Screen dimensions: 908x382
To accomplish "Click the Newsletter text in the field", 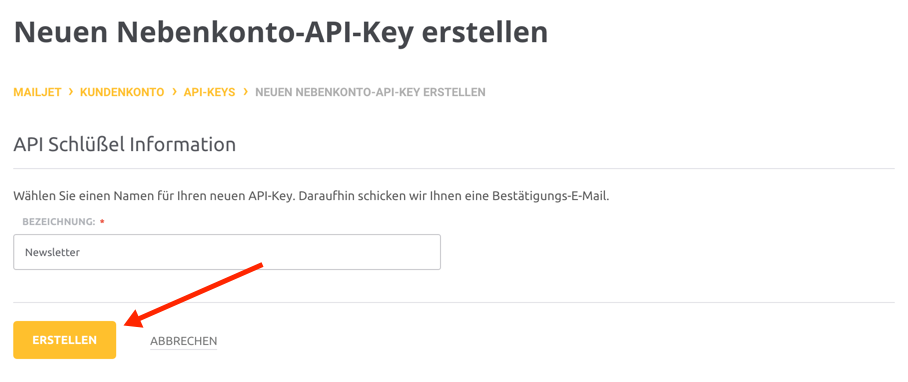I will [x=52, y=252].
